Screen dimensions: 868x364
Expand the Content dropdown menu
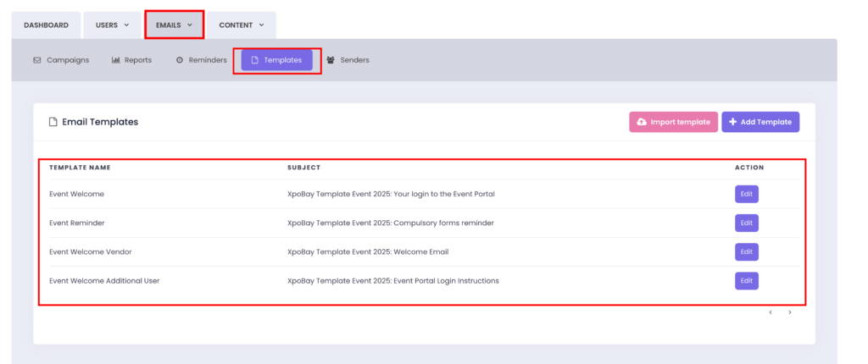(x=242, y=25)
